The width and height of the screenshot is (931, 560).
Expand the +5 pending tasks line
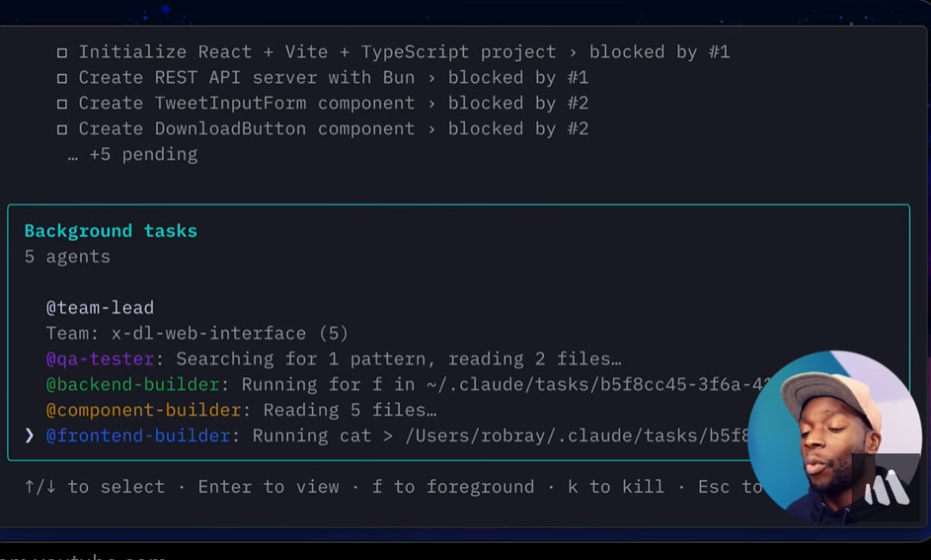pos(133,155)
